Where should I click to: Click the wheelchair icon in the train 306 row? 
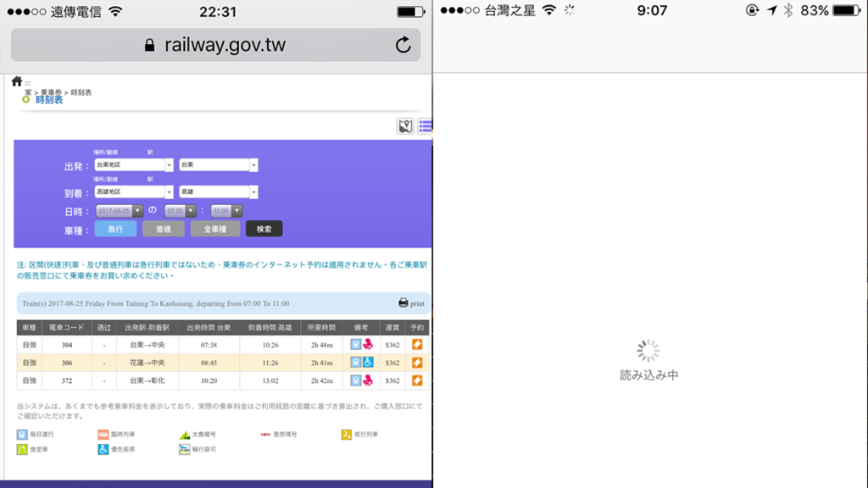pos(368,363)
